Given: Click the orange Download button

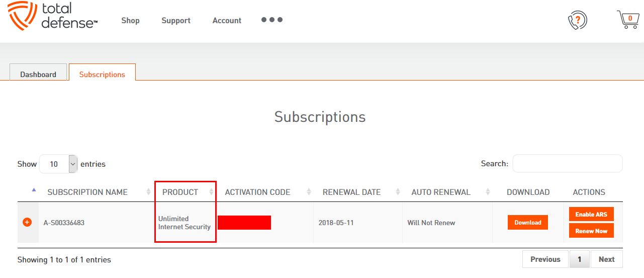Looking at the screenshot, I should [x=528, y=222].
